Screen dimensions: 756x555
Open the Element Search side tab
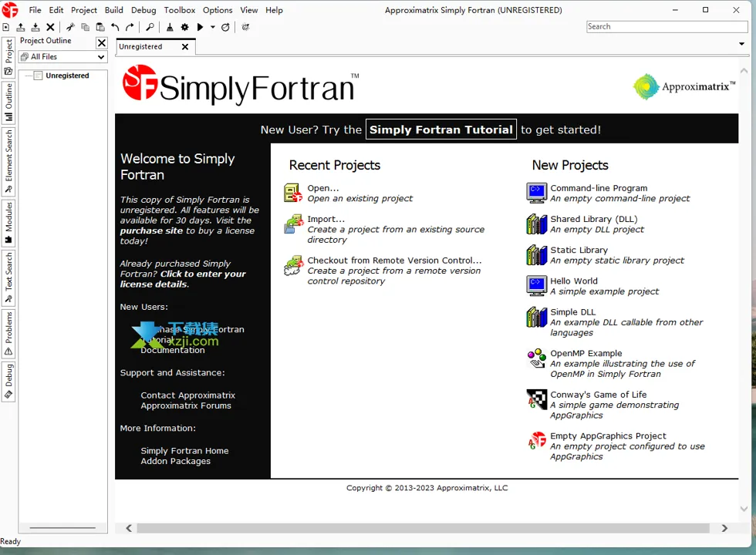point(8,161)
